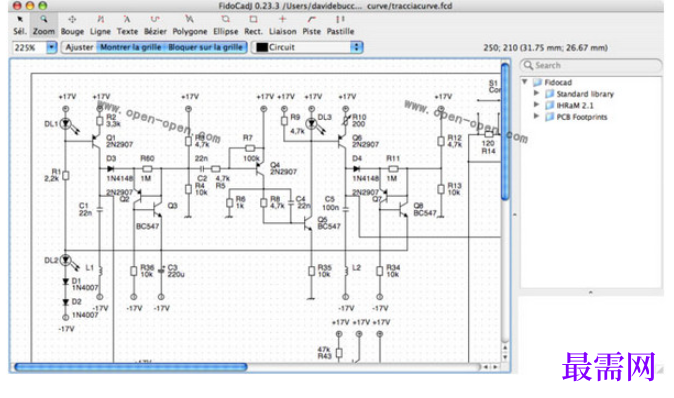This screenshot has width=674, height=398.
Task: Open the Circuit layer dropdown
Action: [356, 47]
